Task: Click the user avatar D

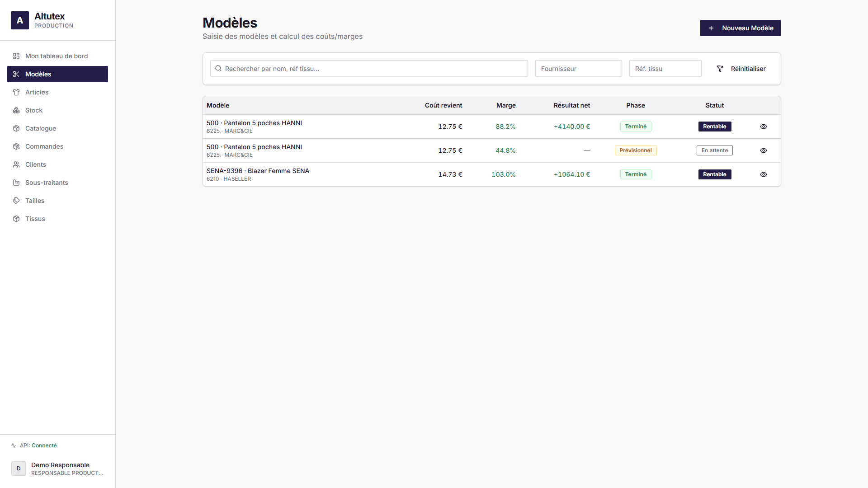Action: pyautogui.click(x=19, y=469)
